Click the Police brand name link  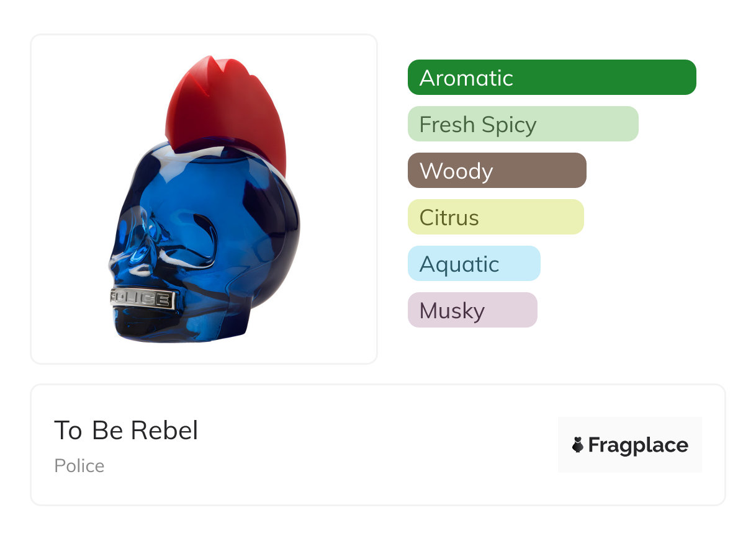point(79,466)
